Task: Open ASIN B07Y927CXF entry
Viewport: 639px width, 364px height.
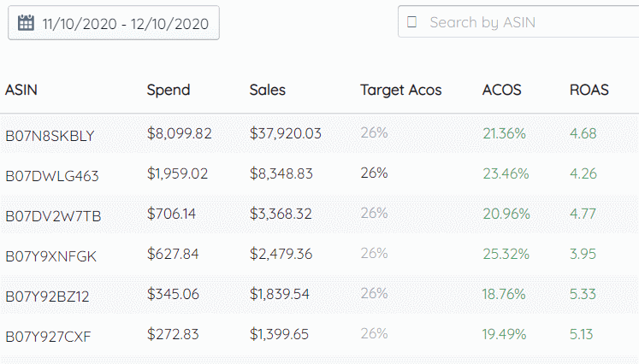Action: coord(48,337)
